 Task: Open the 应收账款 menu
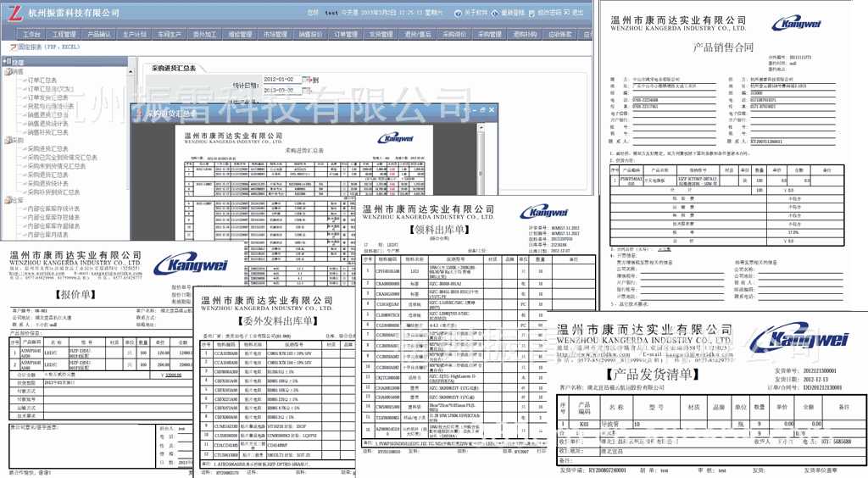[x=560, y=34]
